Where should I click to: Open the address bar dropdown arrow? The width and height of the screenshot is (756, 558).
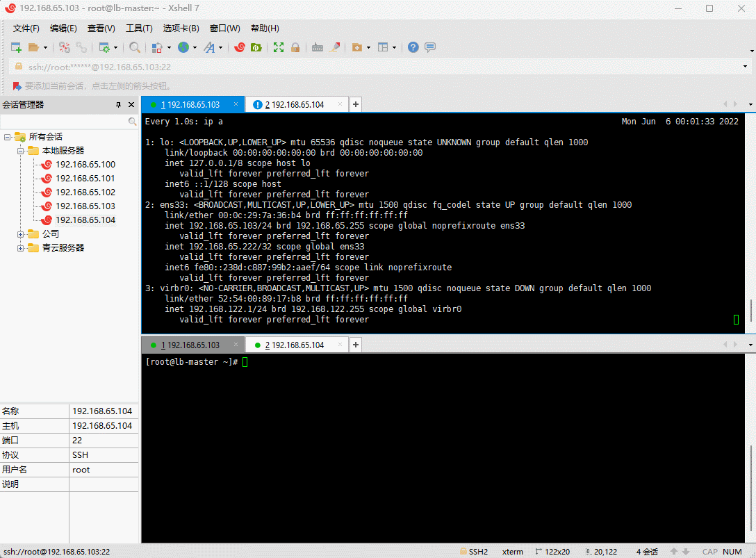click(746, 67)
